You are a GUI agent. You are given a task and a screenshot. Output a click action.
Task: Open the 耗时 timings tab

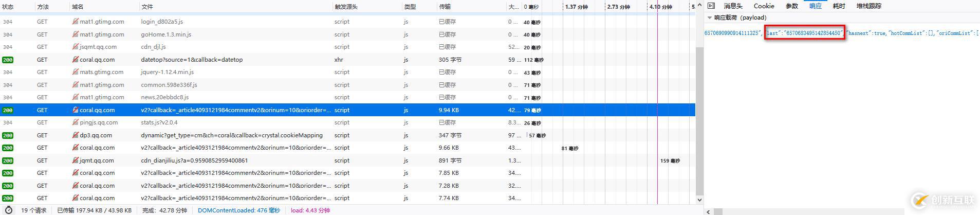click(839, 6)
